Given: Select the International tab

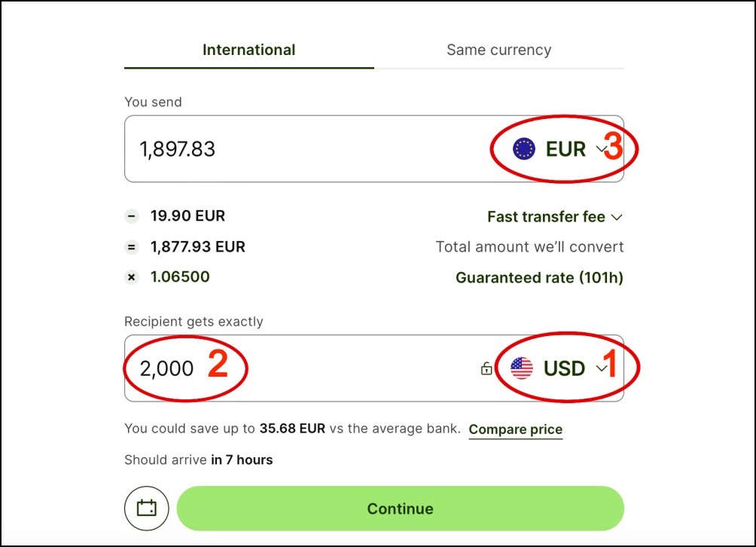Looking at the screenshot, I should coord(248,50).
